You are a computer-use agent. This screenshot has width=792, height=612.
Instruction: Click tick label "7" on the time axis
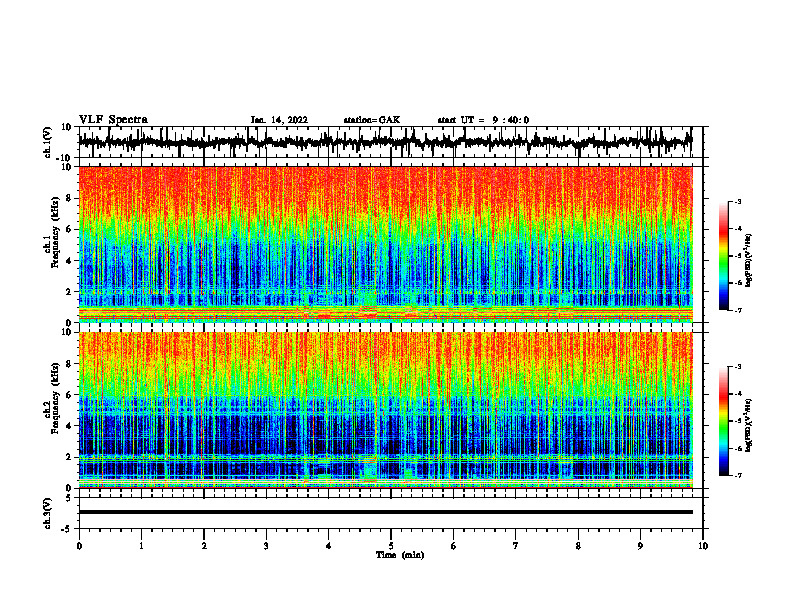pos(516,546)
